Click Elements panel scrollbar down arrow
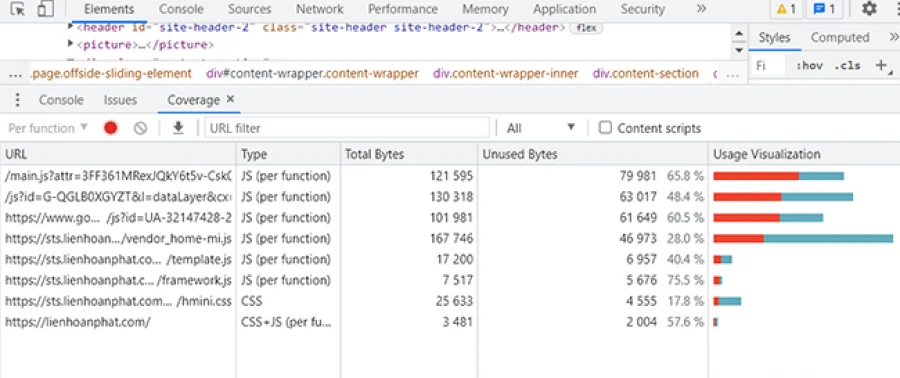 click(x=739, y=50)
